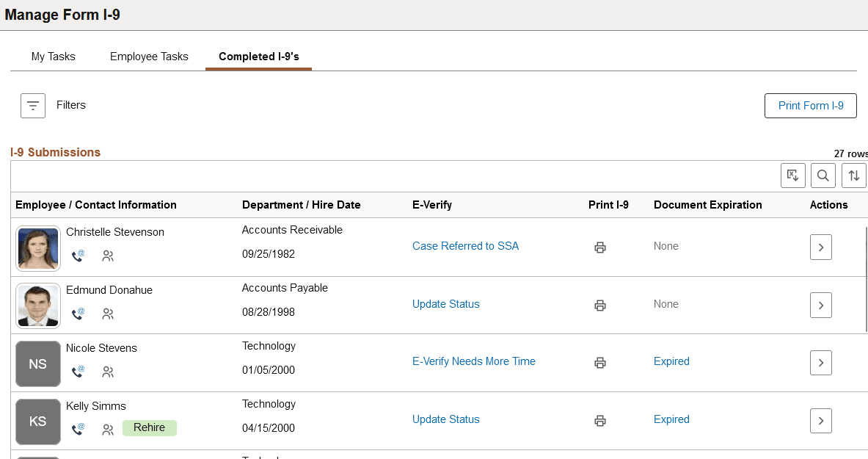Click the contact icon for Kelly Simms
The height and width of the screenshot is (459, 868).
[78, 429]
